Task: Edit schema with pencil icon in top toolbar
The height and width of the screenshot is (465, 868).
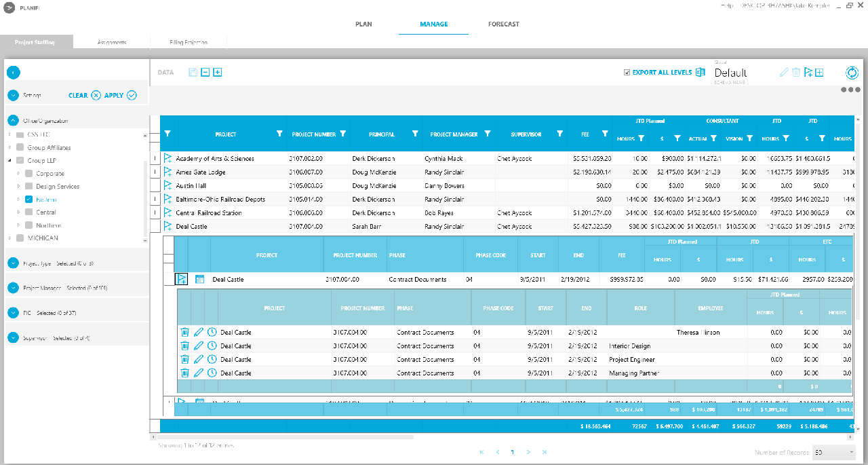Action: coord(785,72)
